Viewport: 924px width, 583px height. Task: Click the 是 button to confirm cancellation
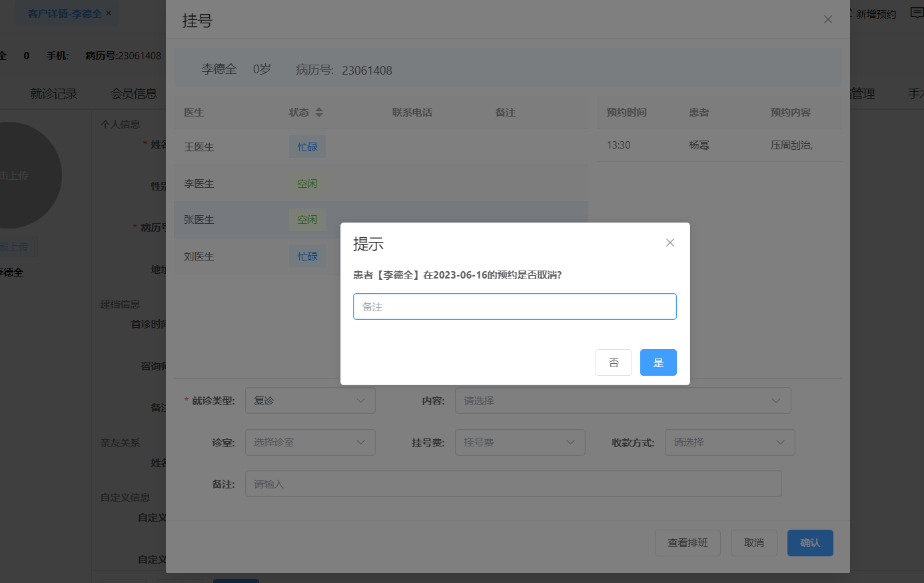pyautogui.click(x=658, y=362)
